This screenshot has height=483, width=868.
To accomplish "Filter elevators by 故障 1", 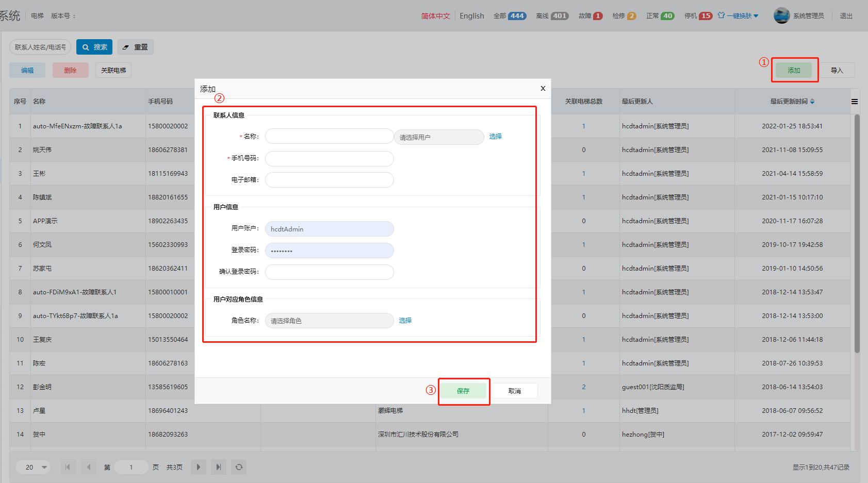I will tap(591, 16).
